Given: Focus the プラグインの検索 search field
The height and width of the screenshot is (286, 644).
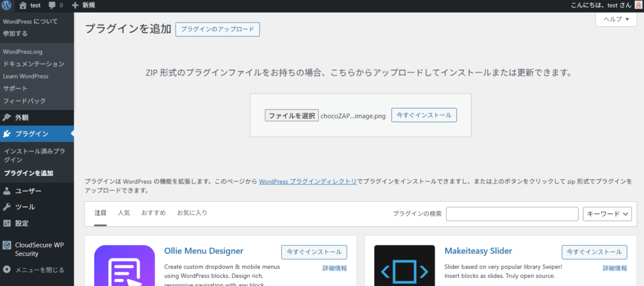Looking at the screenshot, I should tap(512, 214).
